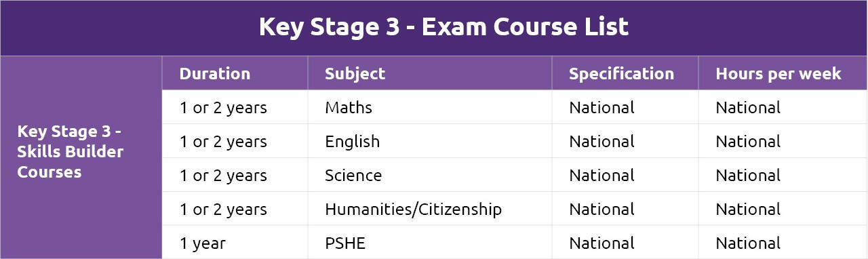Viewport: 868px width, 259px height.
Task: Select the Skills Builder Courses category cell
Action: coord(81,157)
